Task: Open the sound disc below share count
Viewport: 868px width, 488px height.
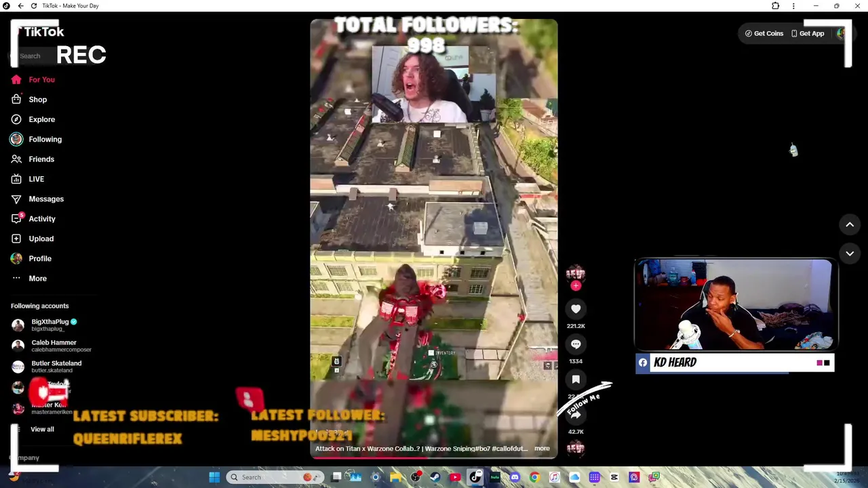Action: 576,447
